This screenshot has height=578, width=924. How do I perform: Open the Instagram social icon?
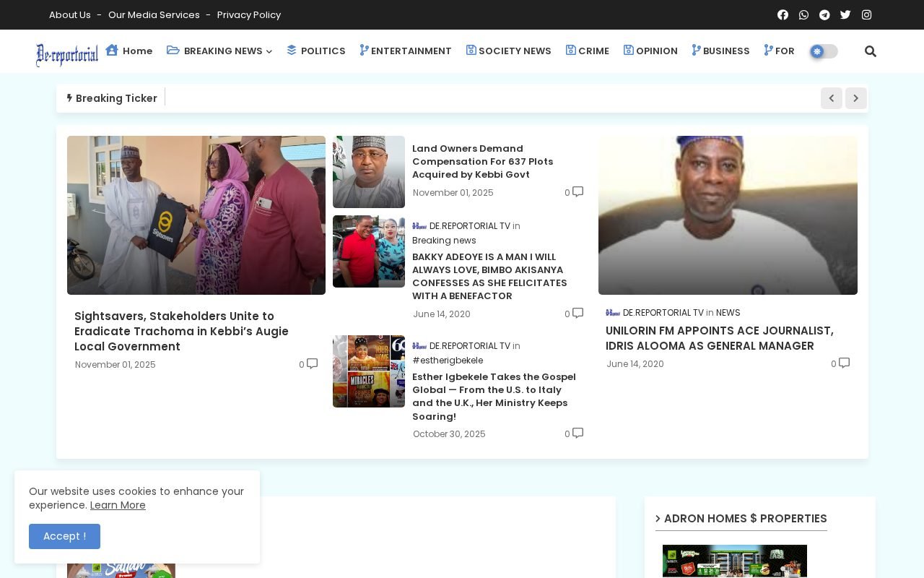click(x=866, y=14)
